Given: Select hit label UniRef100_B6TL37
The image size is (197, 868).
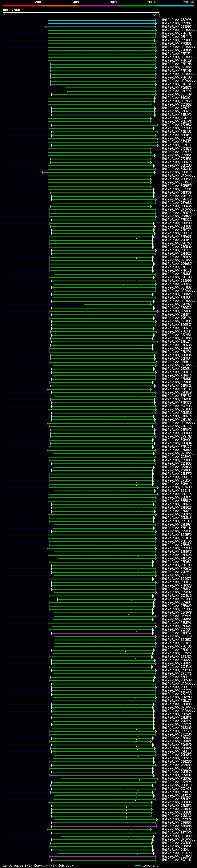Looking at the screenshot, I should 177,829.
